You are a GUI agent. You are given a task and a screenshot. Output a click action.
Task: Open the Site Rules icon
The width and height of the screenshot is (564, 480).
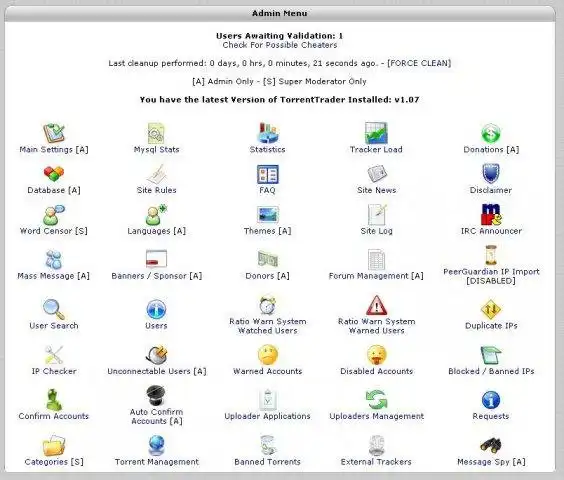(x=156, y=174)
